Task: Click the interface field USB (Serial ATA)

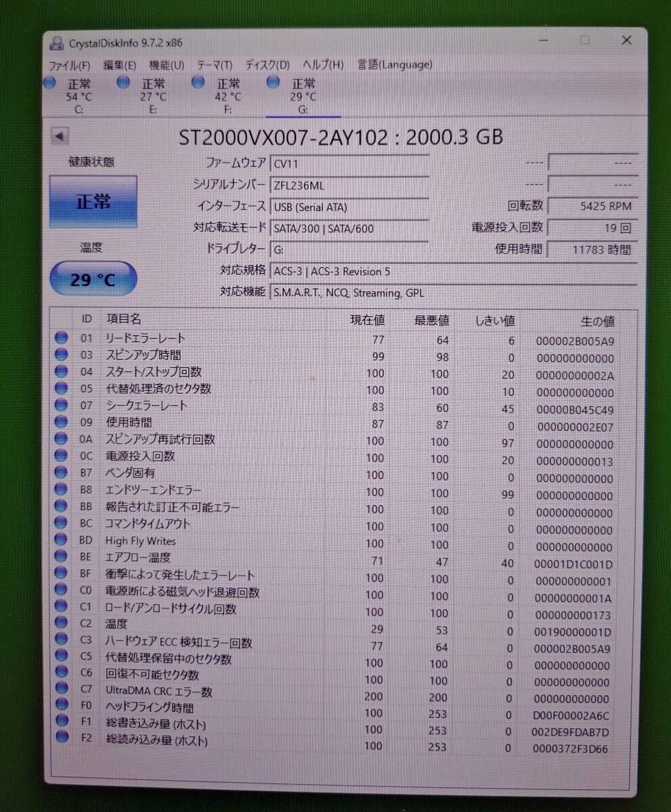Action: coord(349,207)
